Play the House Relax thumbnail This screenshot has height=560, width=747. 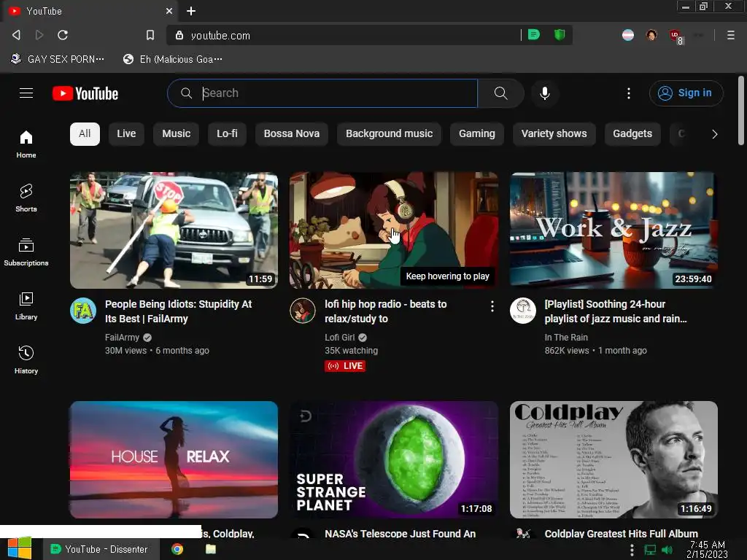[174, 459]
